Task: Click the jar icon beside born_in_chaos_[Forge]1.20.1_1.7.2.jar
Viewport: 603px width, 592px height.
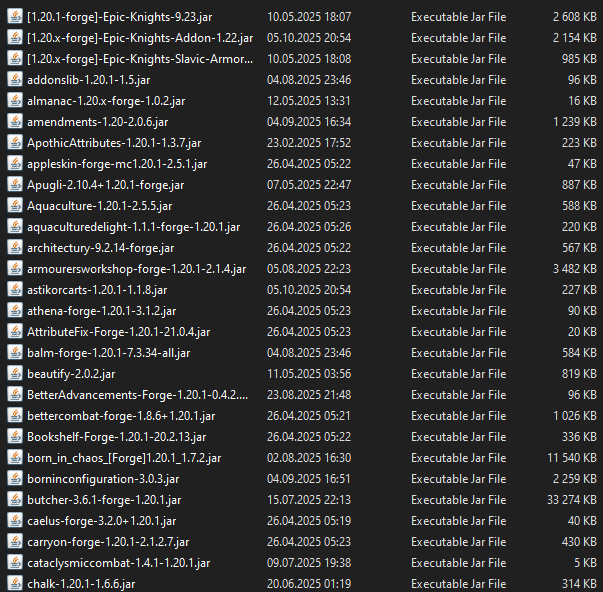Action: click(15, 458)
